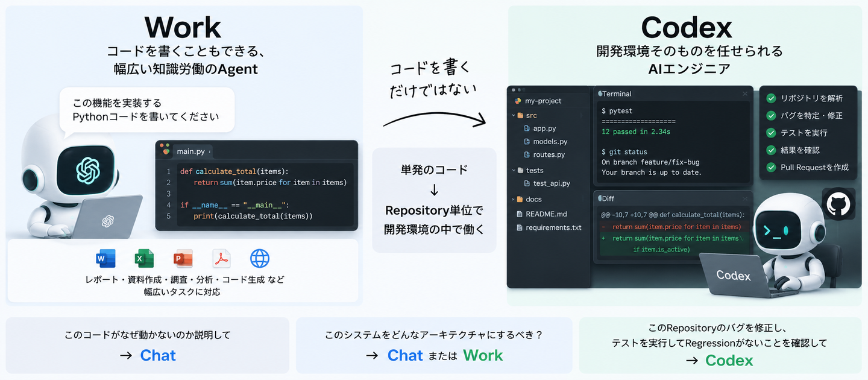Open README.md in the file tree

click(546, 214)
